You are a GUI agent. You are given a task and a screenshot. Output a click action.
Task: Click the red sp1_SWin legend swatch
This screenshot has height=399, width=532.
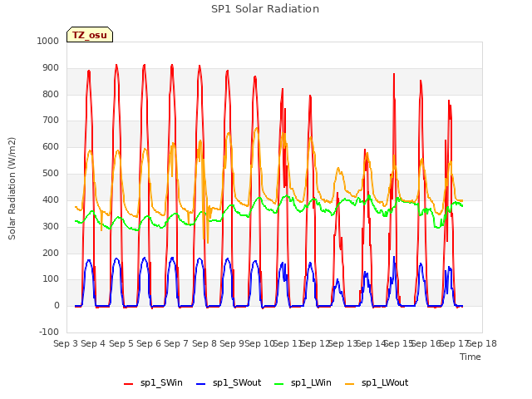coord(129,384)
